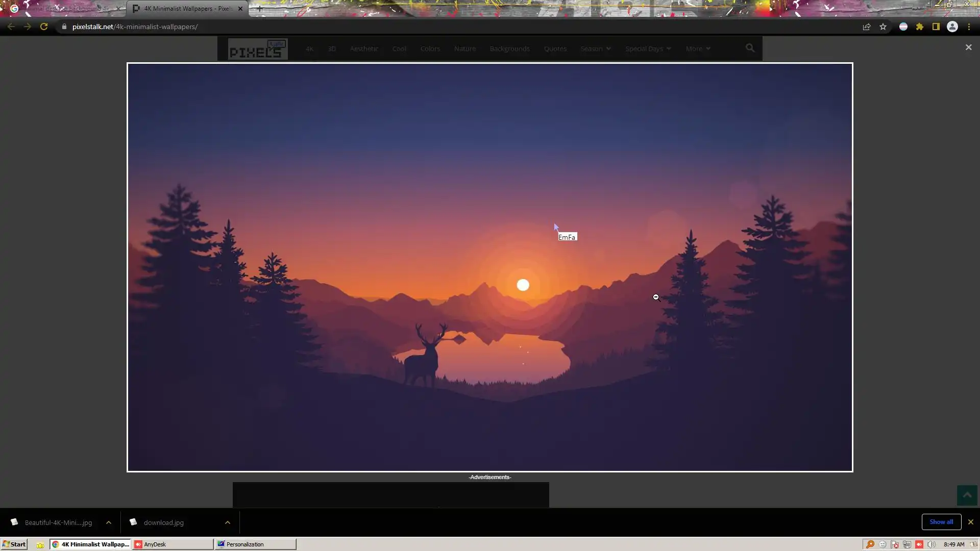Open the share page icon in address bar

(867, 27)
